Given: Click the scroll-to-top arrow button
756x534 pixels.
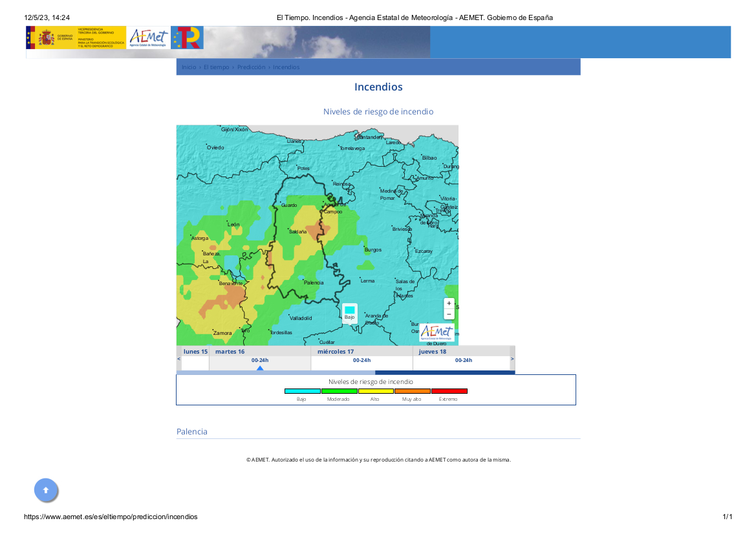Looking at the screenshot, I should [46, 491].
